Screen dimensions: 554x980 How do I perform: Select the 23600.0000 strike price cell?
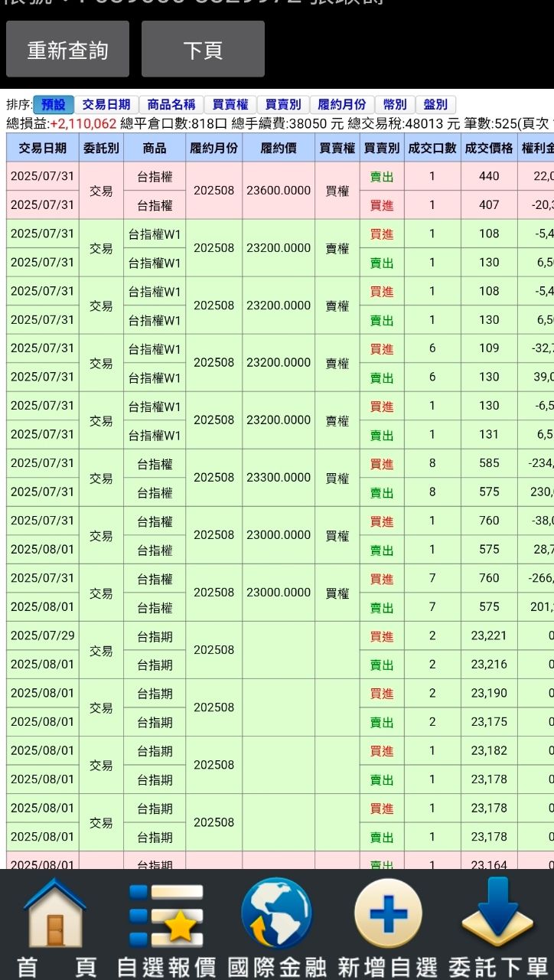pos(279,191)
